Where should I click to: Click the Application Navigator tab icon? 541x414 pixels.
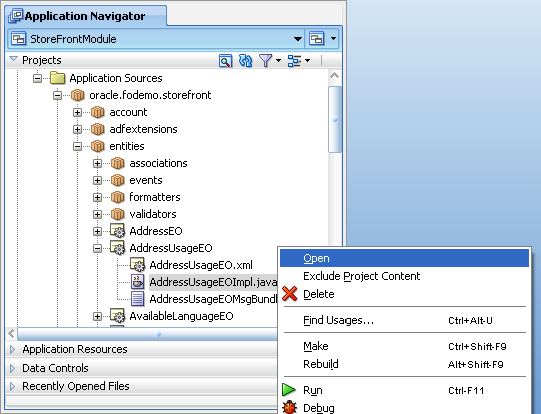point(16,16)
